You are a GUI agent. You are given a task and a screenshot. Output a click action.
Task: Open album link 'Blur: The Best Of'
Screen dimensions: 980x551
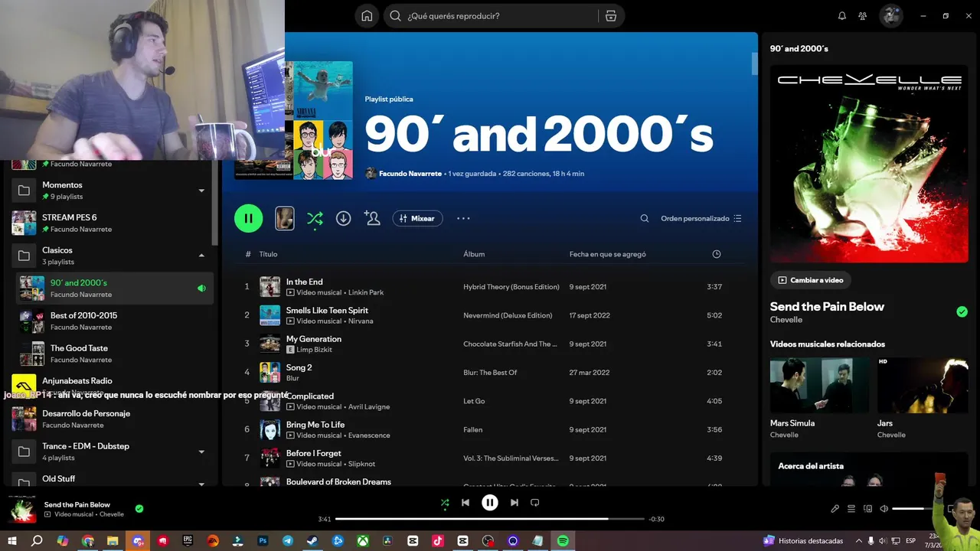pyautogui.click(x=490, y=373)
